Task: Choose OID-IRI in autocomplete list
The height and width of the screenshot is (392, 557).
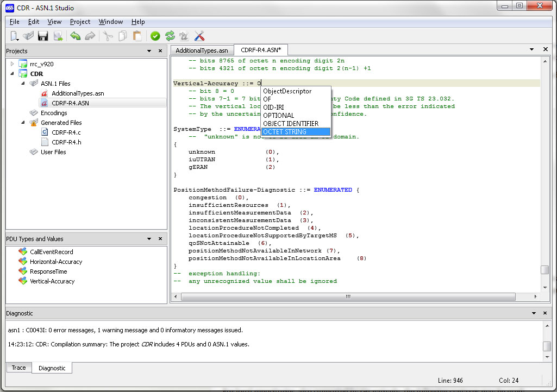Action: (x=296, y=108)
